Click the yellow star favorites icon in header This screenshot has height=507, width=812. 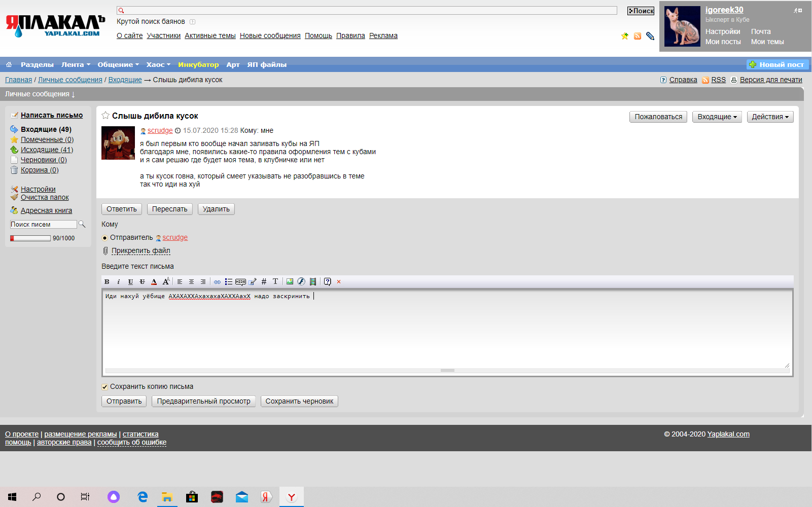click(625, 36)
